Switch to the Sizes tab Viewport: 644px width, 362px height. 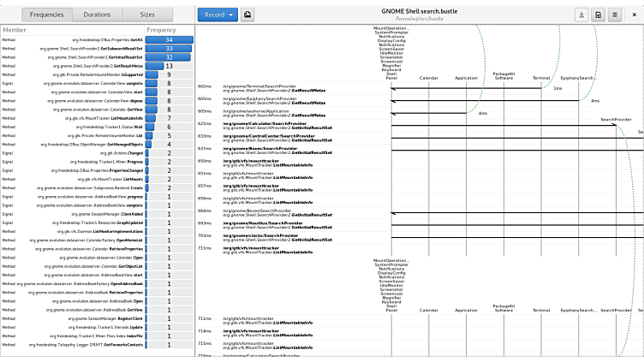(x=147, y=15)
